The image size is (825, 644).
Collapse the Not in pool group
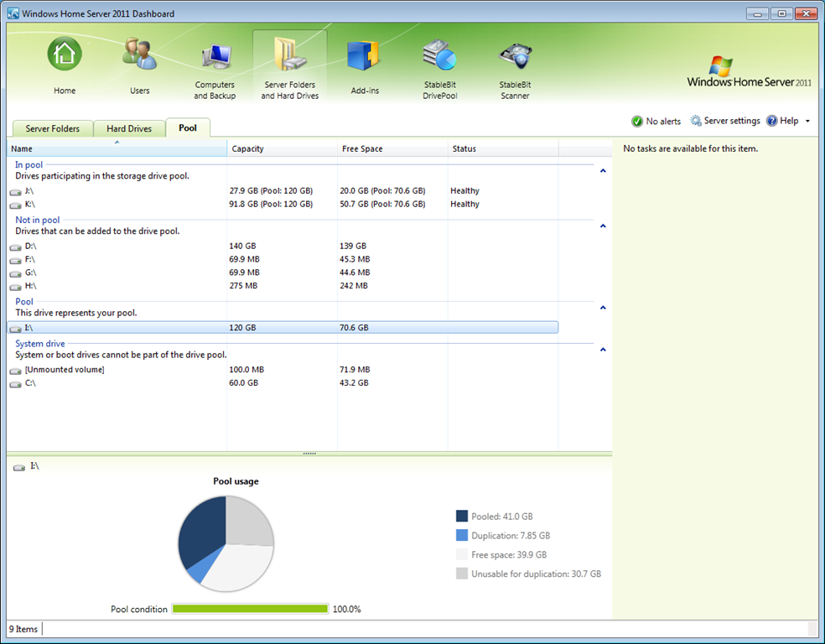(603, 226)
